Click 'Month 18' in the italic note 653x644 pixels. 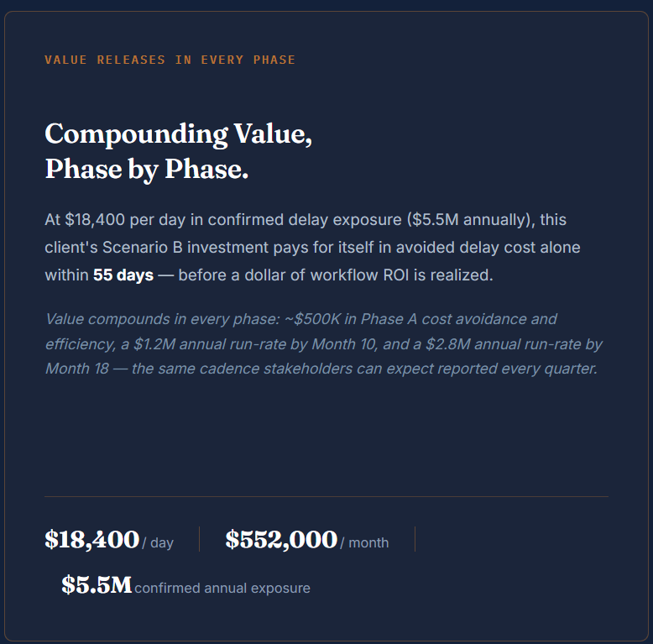pos(77,369)
